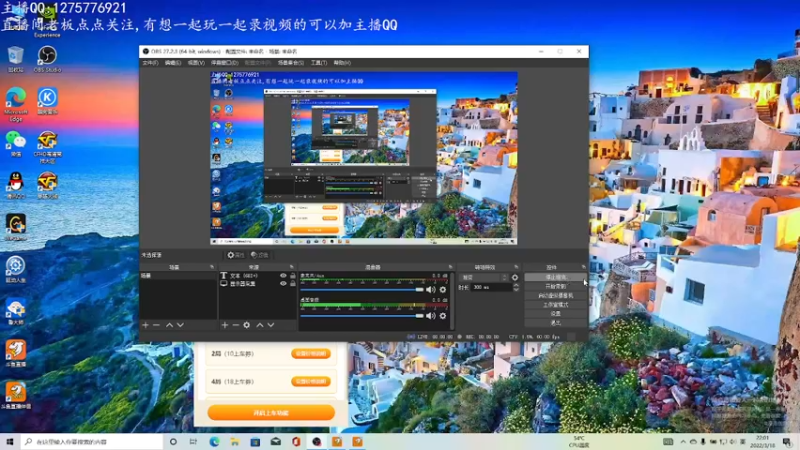
Task: Remove the selected scene with the minus icon
Action: pyautogui.click(x=156, y=325)
